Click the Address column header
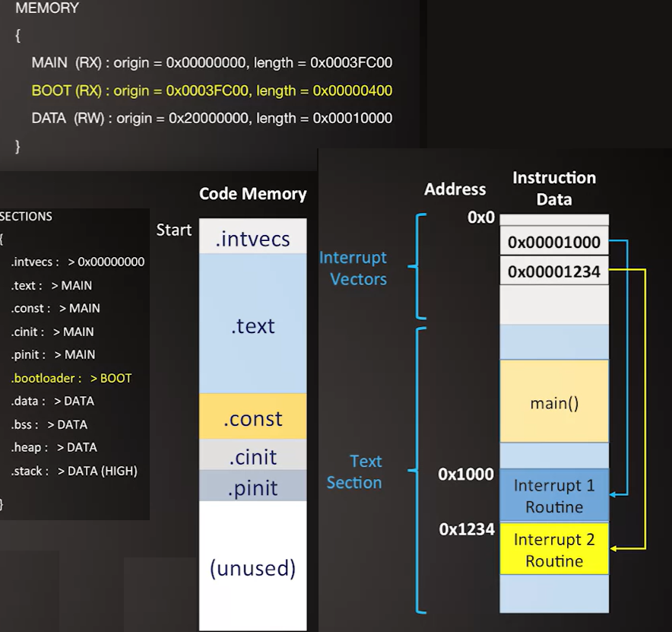This screenshot has height=632, width=672. [455, 189]
